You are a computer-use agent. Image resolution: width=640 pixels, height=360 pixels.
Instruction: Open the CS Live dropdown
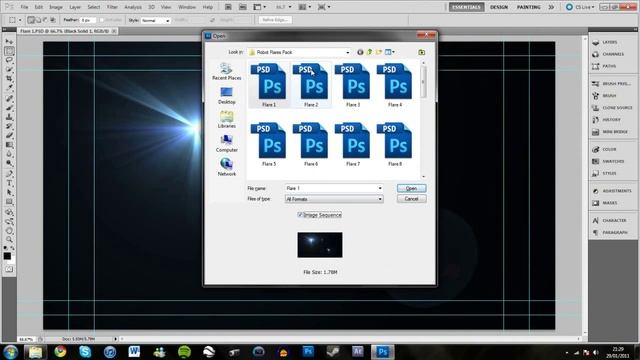click(580, 7)
